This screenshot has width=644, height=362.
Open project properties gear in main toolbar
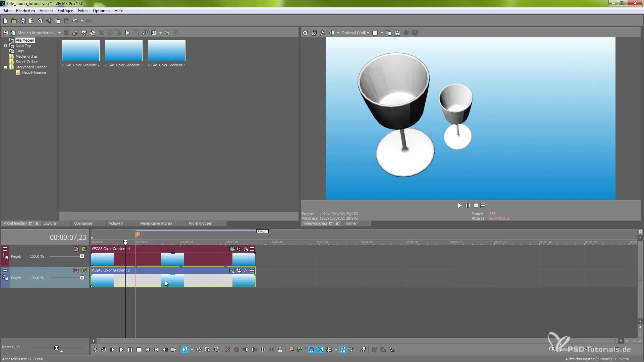tap(40, 21)
